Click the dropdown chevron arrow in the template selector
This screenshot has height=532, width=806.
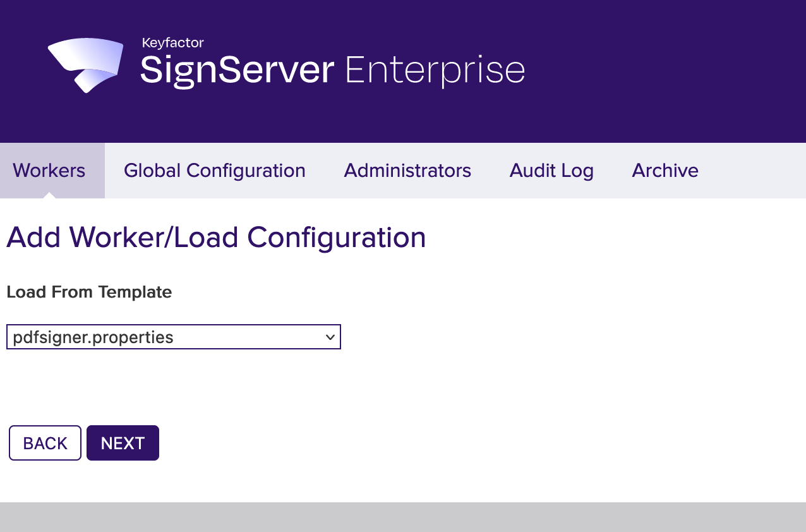point(330,337)
